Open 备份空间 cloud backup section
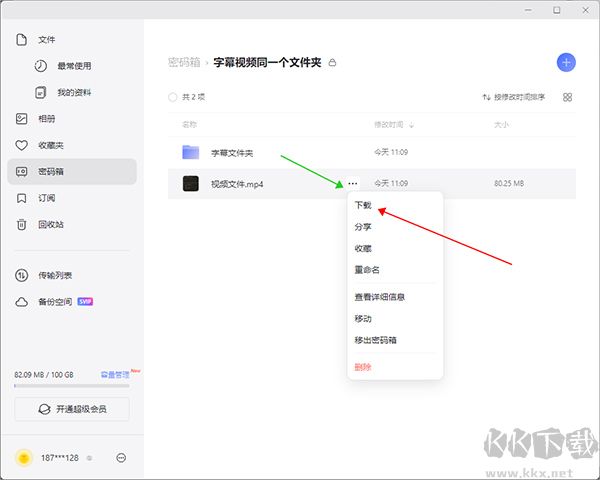Image resolution: width=600 pixels, height=480 pixels. (x=54, y=301)
